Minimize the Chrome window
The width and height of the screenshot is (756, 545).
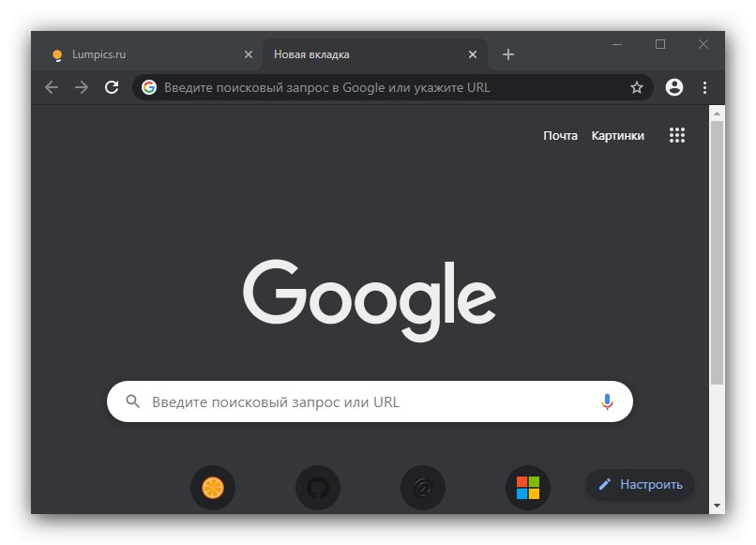click(617, 44)
